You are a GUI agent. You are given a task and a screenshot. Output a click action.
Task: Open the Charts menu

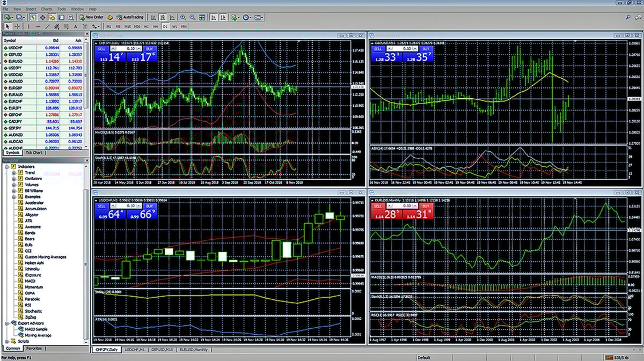click(x=46, y=9)
